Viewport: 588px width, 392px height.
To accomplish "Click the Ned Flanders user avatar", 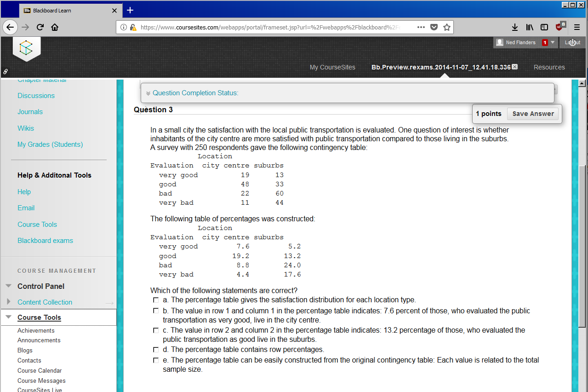I will (500, 42).
